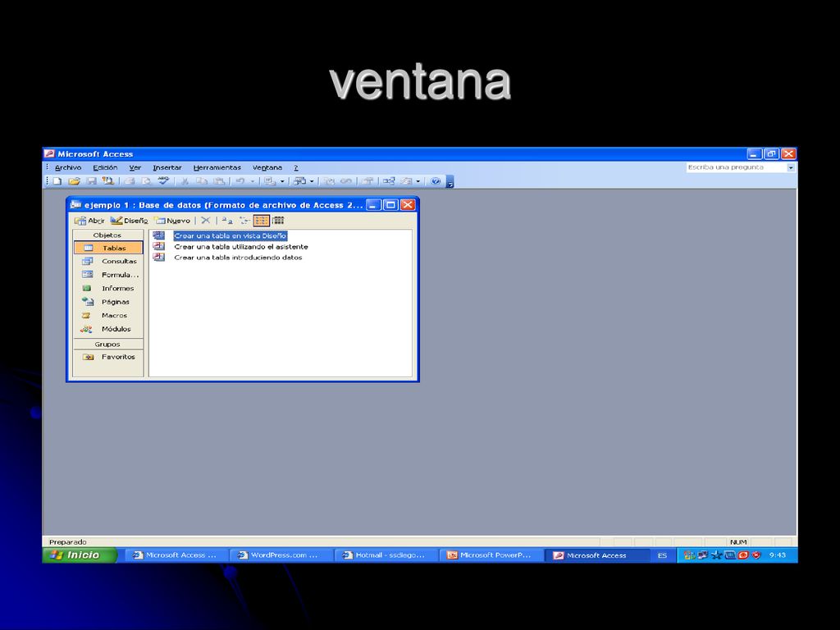Viewport: 840px width, 630px height.
Task: Switch to Hotmail taskbar item
Action: 386,555
